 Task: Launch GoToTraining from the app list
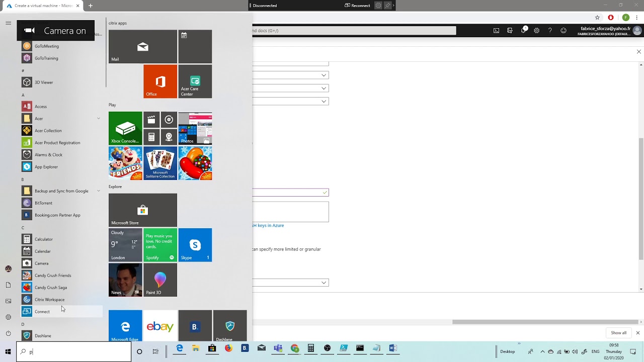click(x=61, y=58)
